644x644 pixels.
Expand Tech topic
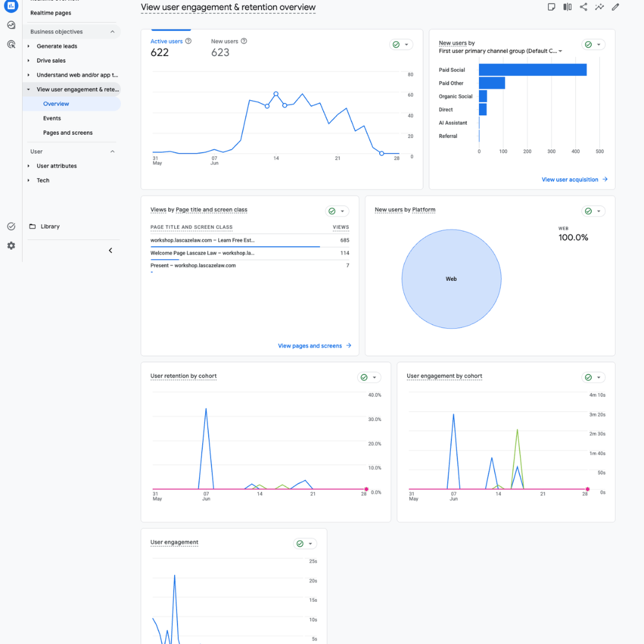pos(29,180)
